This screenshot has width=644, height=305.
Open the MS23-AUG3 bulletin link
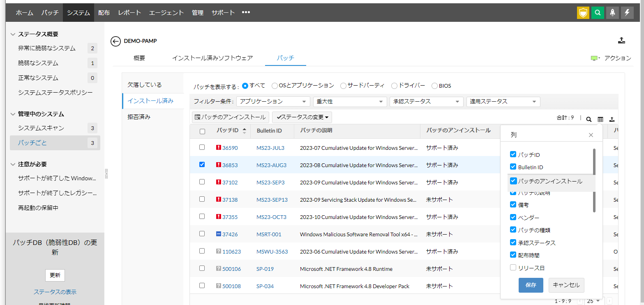tap(271, 165)
